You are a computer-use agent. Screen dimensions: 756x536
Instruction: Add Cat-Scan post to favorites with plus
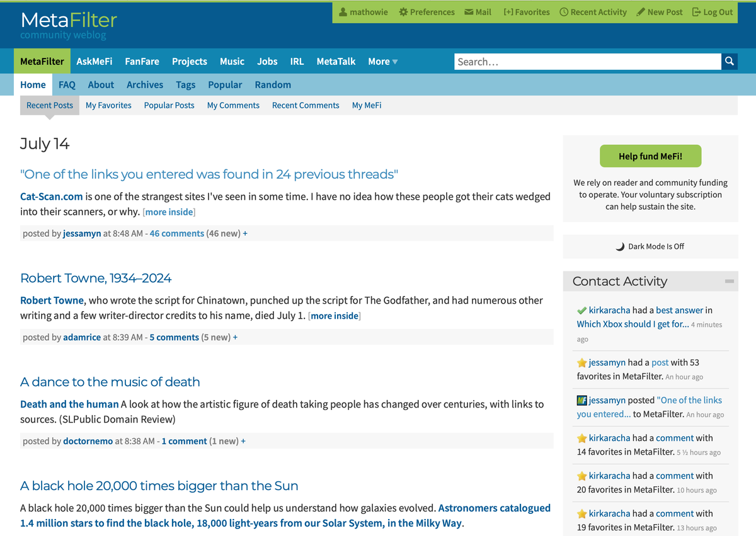(x=245, y=233)
